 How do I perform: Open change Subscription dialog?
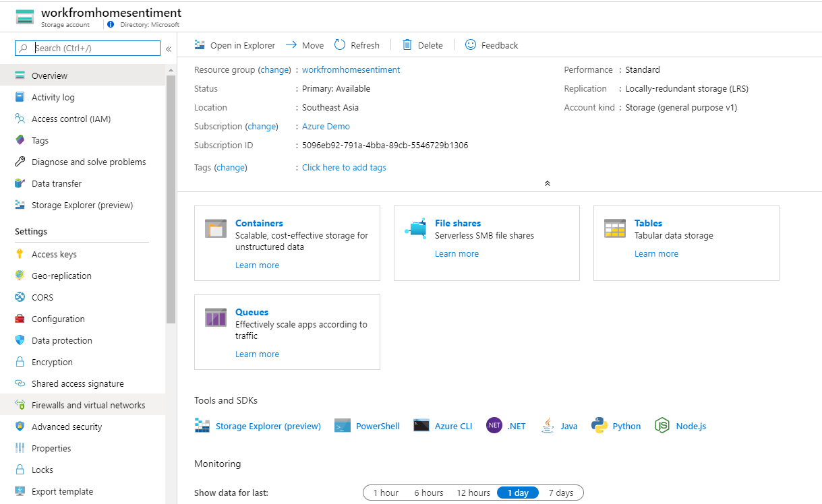262,126
